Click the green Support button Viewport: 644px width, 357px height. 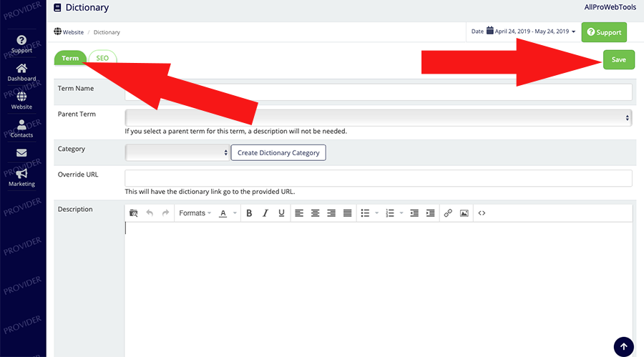click(x=604, y=32)
